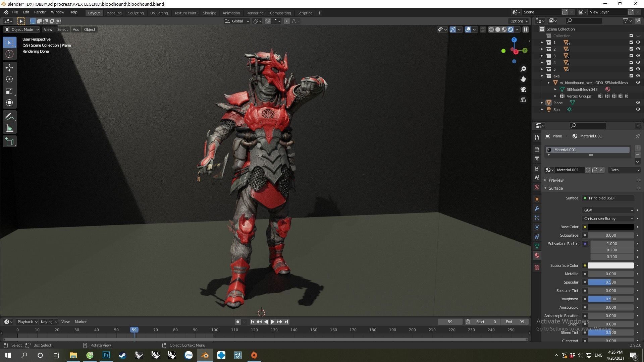
Task: Expand the Preview panel
Action: 556,180
